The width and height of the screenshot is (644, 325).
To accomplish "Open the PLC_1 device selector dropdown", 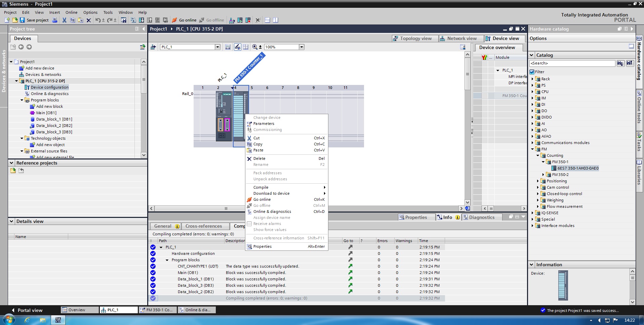I will click(x=217, y=47).
